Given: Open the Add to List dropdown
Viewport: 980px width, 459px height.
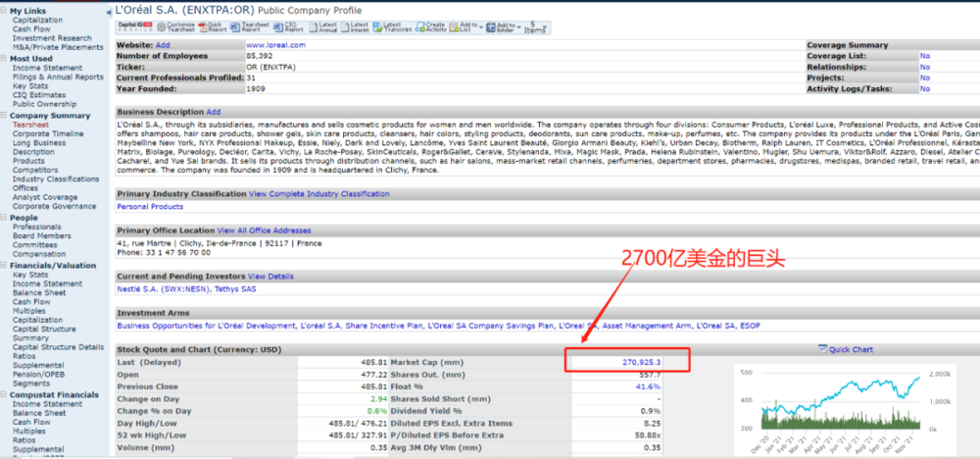Looking at the screenshot, I should pos(466,26).
